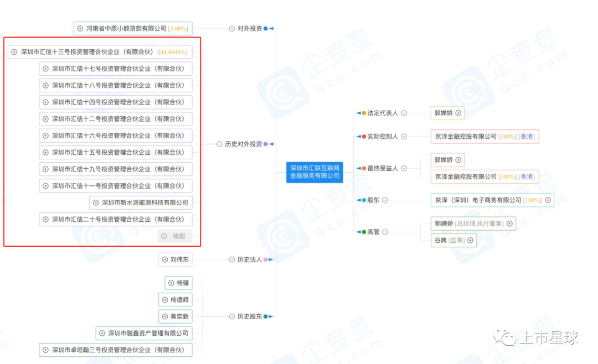Collapse the 历史对外投资 branch
598x364 pixels.
coord(219,144)
